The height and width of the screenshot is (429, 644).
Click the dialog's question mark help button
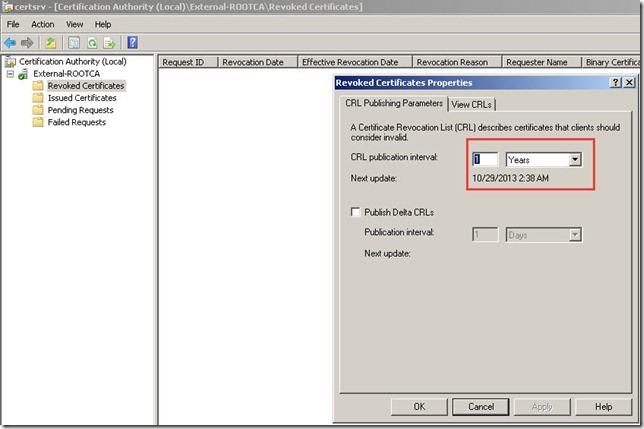coord(601,83)
